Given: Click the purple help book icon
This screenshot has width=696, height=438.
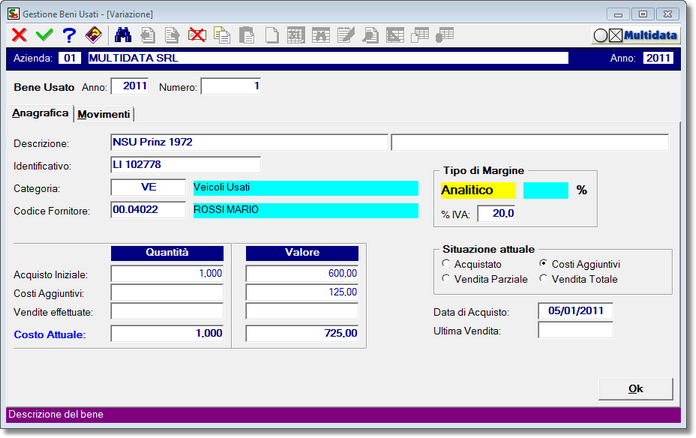Looking at the screenshot, I should tap(93, 35).
